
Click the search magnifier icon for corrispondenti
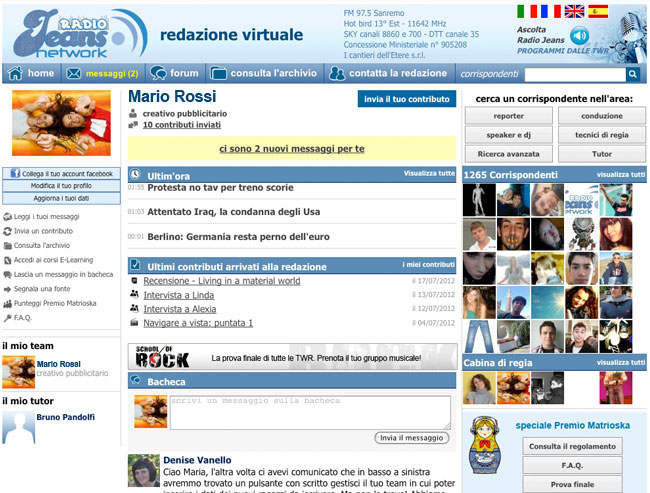633,74
